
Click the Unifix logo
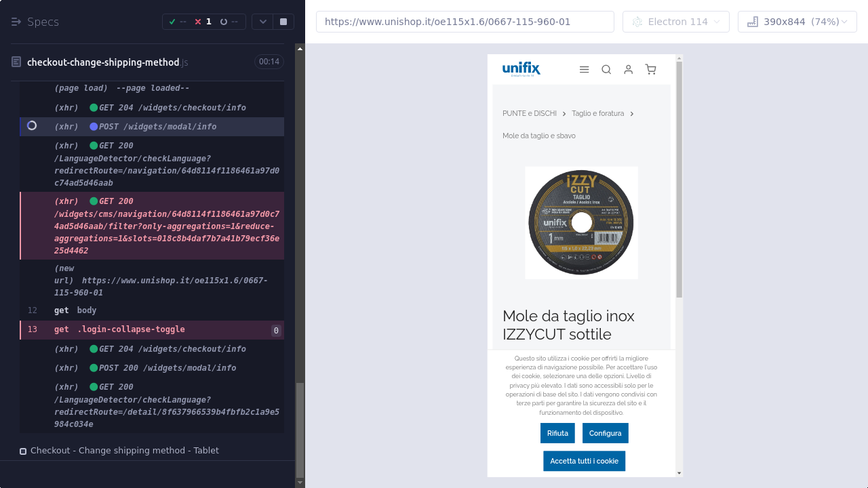(x=521, y=69)
